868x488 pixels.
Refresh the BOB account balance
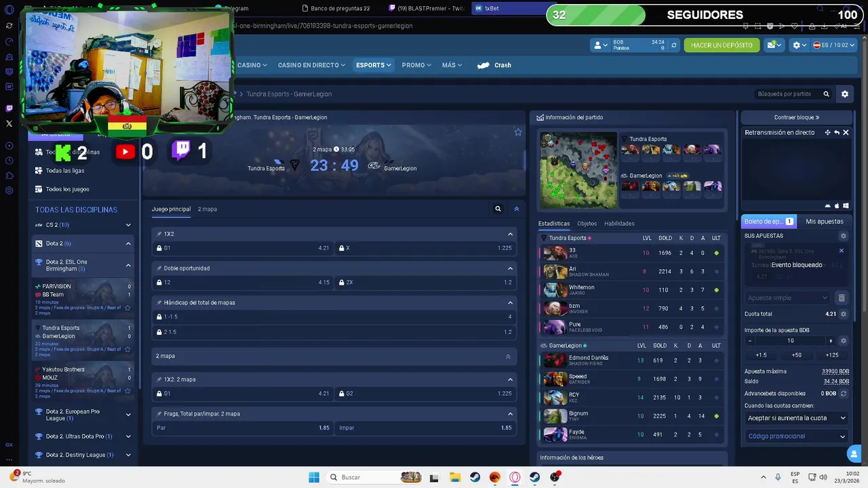click(x=673, y=45)
